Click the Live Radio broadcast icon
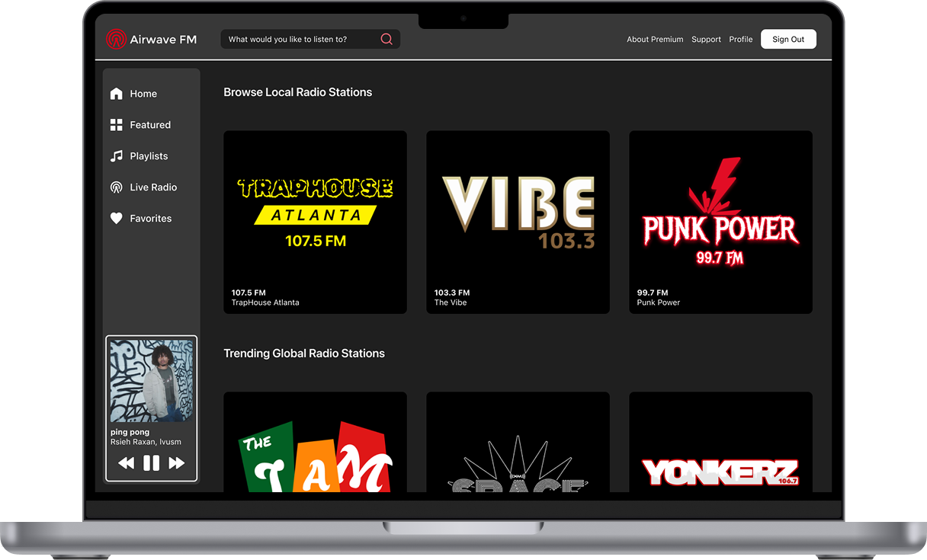 tap(117, 187)
